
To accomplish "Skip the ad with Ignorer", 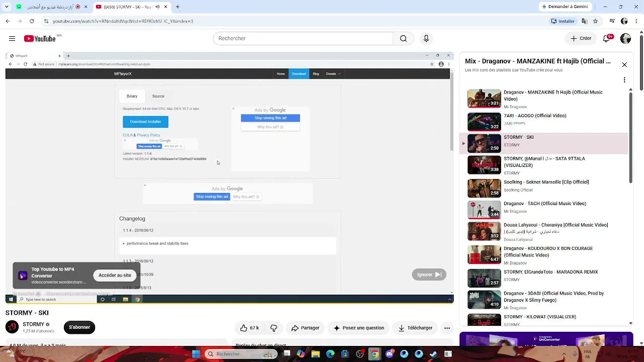I will coord(429,275).
